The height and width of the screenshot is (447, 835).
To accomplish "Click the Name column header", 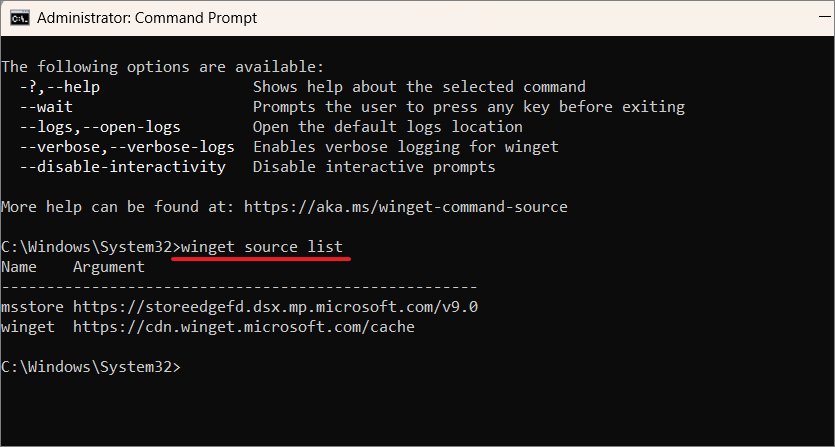I will [x=19, y=267].
